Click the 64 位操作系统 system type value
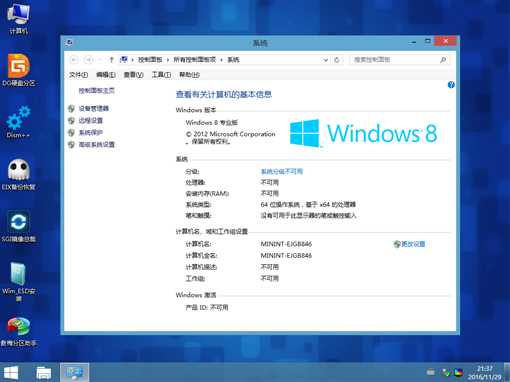The width and height of the screenshot is (510, 382). 308,204
